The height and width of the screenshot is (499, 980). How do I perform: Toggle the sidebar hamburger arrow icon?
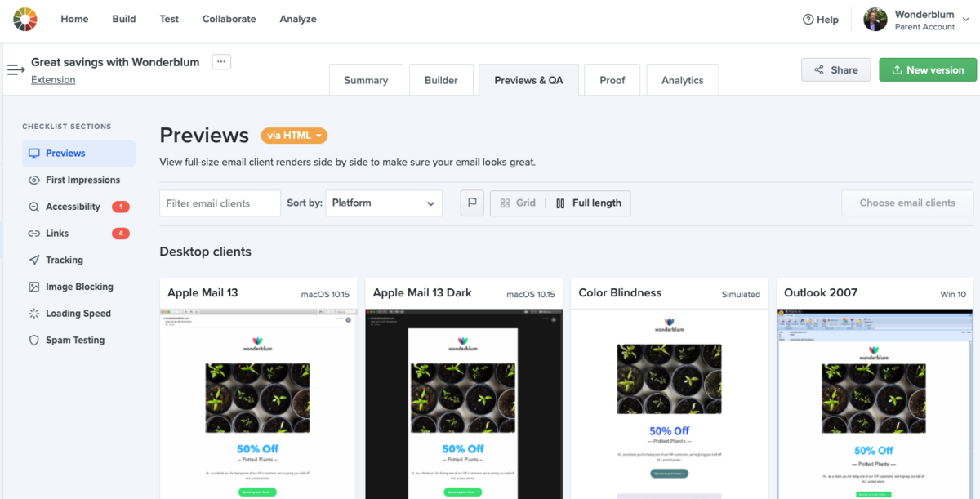(x=16, y=70)
